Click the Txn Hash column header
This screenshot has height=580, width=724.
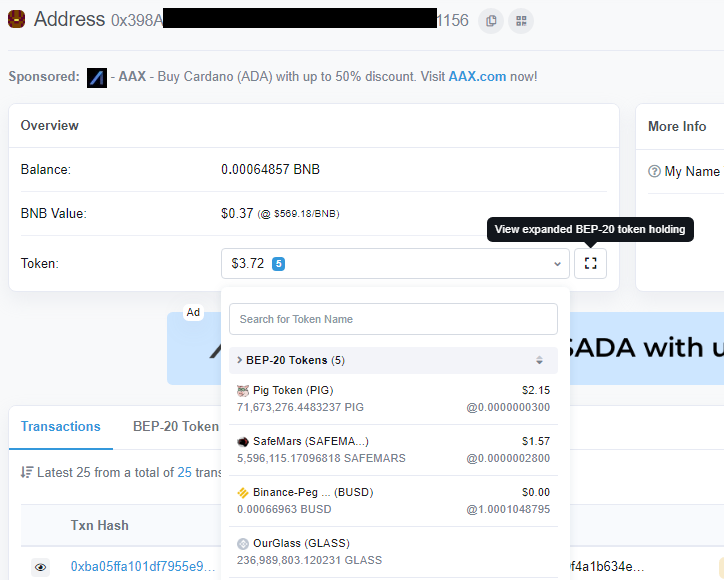point(99,526)
